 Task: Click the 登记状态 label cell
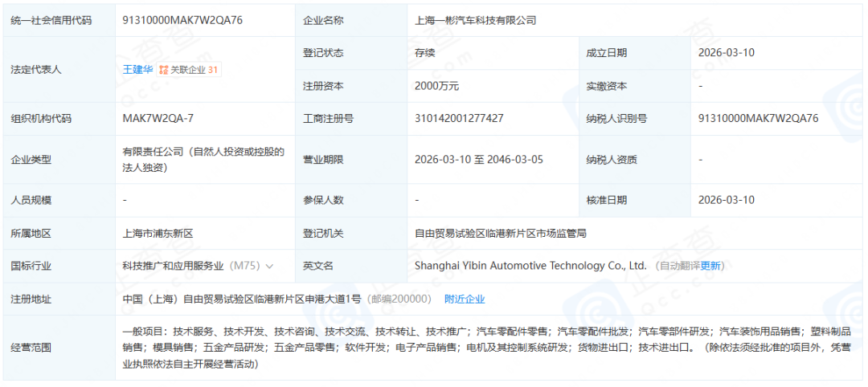click(x=351, y=53)
